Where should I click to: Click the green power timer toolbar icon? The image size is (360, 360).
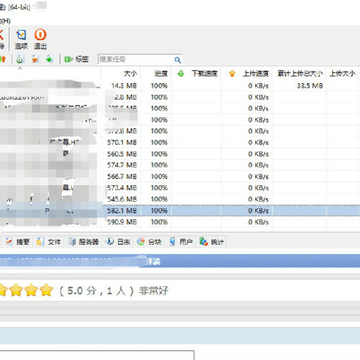[x=21, y=59]
